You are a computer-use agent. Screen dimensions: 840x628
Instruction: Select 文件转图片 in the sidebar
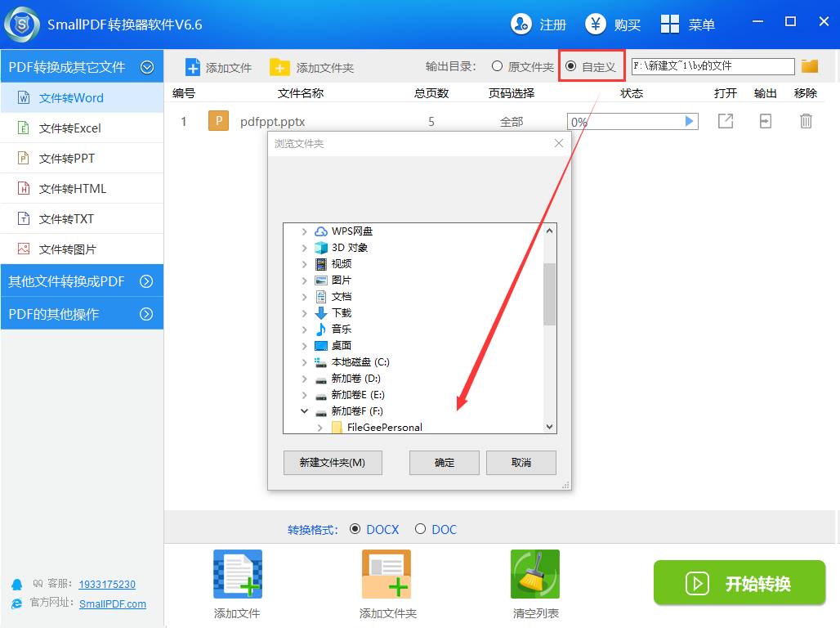pyautogui.click(x=68, y=249)
